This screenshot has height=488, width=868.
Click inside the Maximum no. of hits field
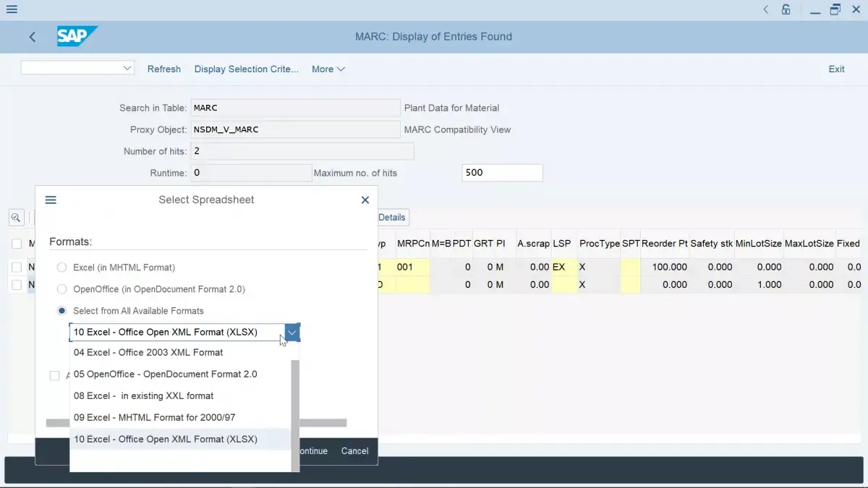pyautogui.click(x=501, y=172)
